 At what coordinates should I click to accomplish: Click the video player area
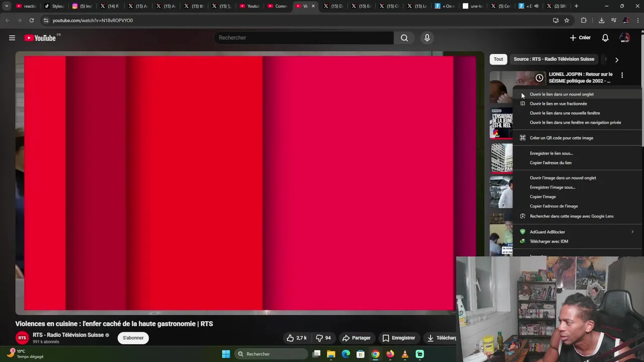coord(250,183)
